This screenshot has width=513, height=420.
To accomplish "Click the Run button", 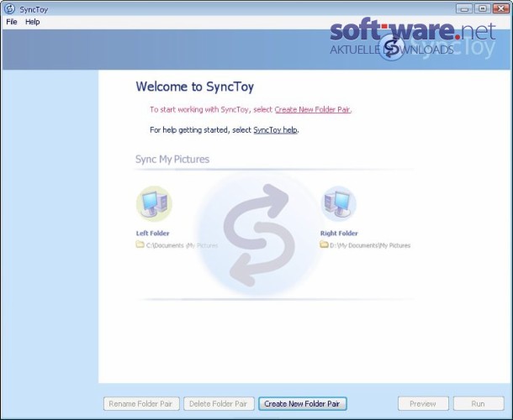I will [479, 404].
